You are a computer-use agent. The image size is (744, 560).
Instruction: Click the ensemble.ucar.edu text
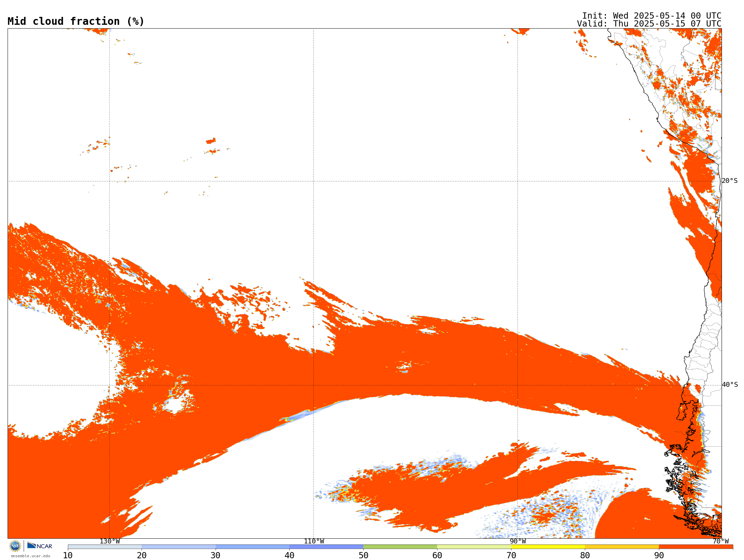[31, 556]
